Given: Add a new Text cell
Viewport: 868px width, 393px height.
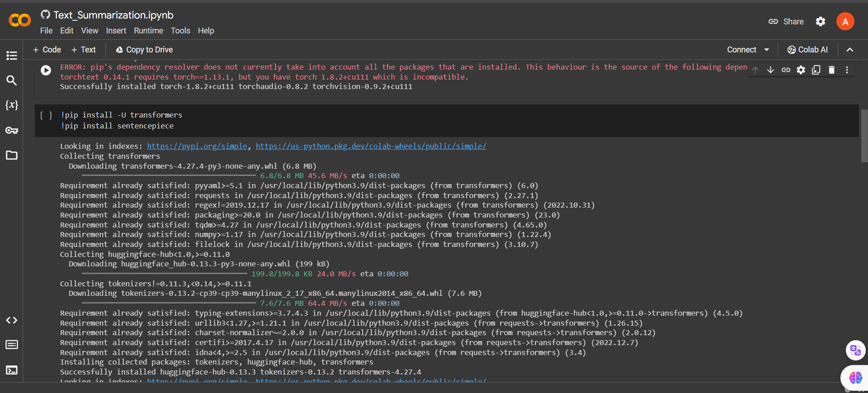Looking at the screenshot, I should tap(84, 49).
